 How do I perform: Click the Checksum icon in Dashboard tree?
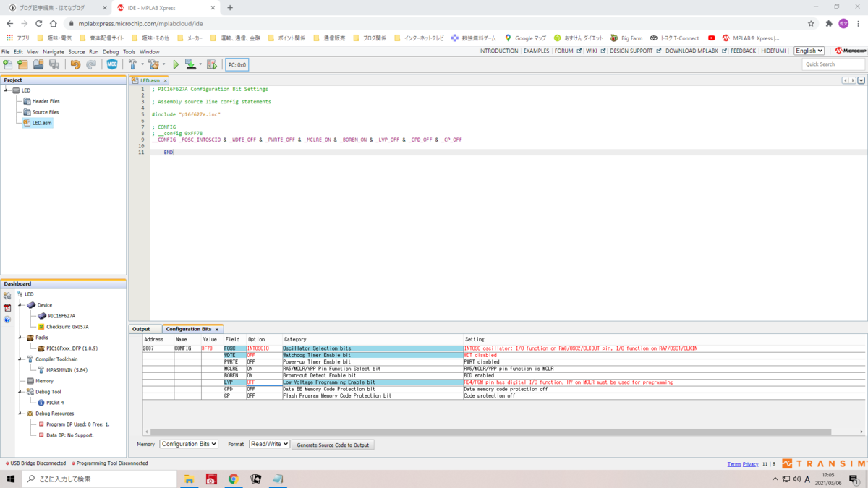[41, 327]
